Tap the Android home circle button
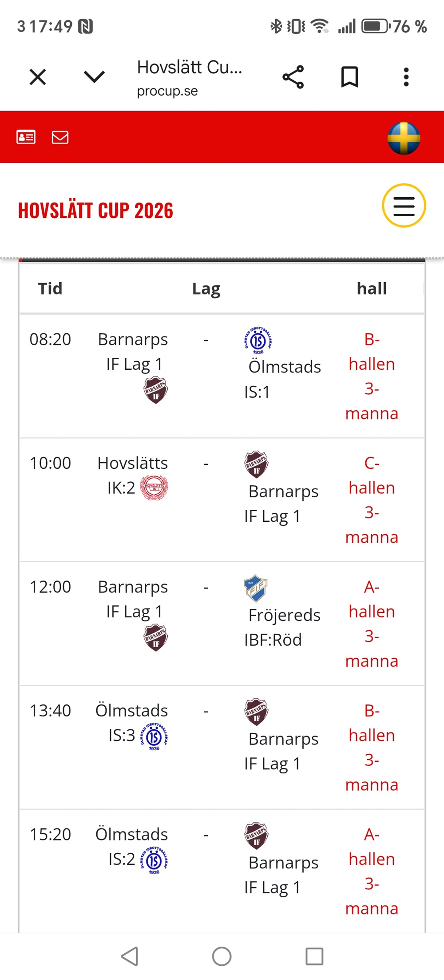Screen dimensions: 444x980 (x=222, y=956)
